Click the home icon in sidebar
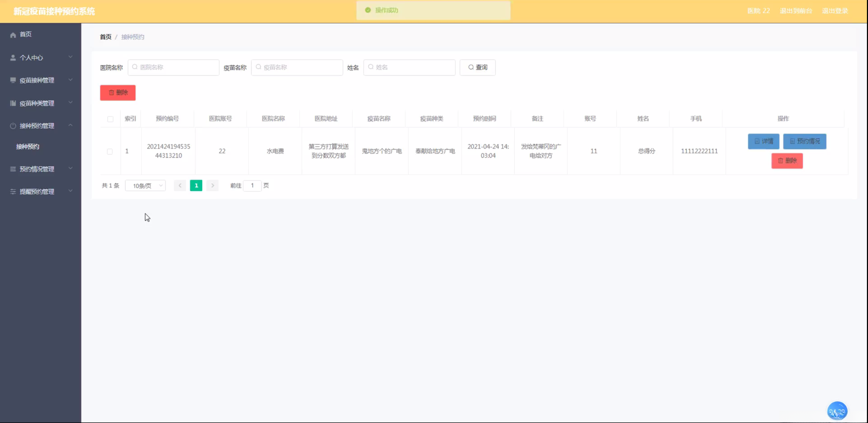Image resolution: width=868 pixels, height=423 pixels. 13,35
